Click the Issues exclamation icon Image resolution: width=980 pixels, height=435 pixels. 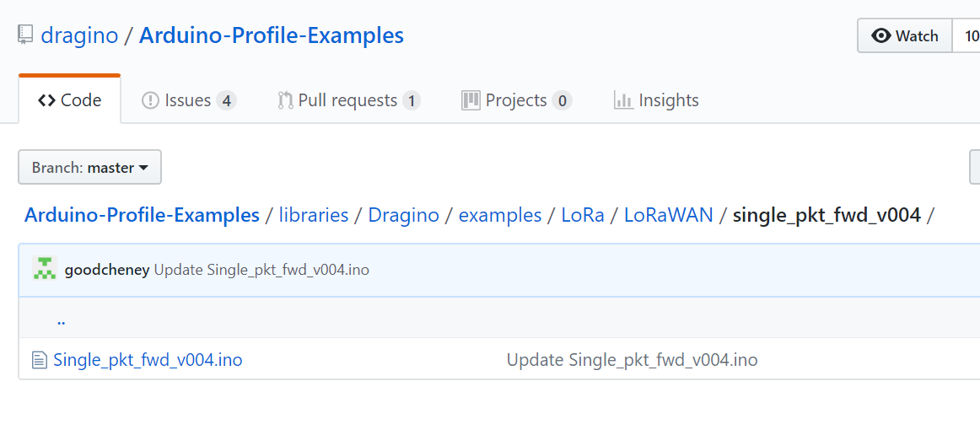[151, 100]
